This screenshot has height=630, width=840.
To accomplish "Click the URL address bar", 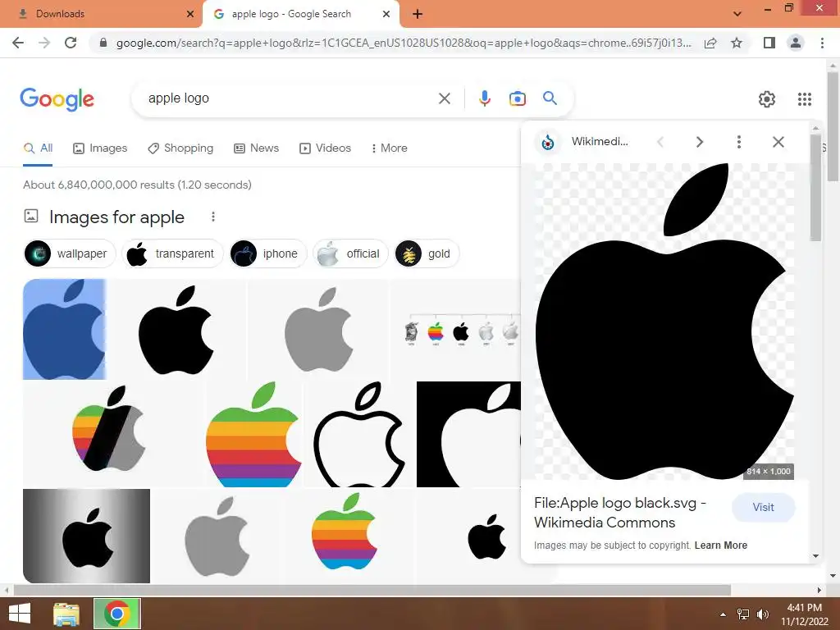I will (403, 43).
